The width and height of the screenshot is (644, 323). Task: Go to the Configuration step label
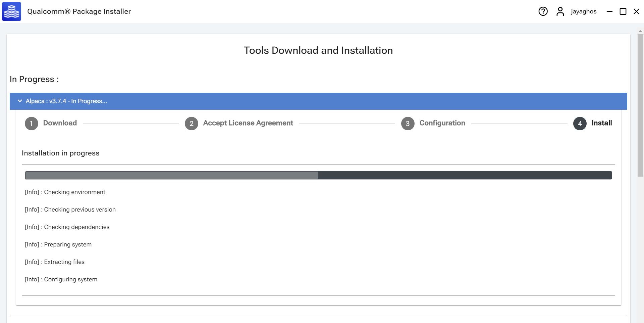point(442,123)
